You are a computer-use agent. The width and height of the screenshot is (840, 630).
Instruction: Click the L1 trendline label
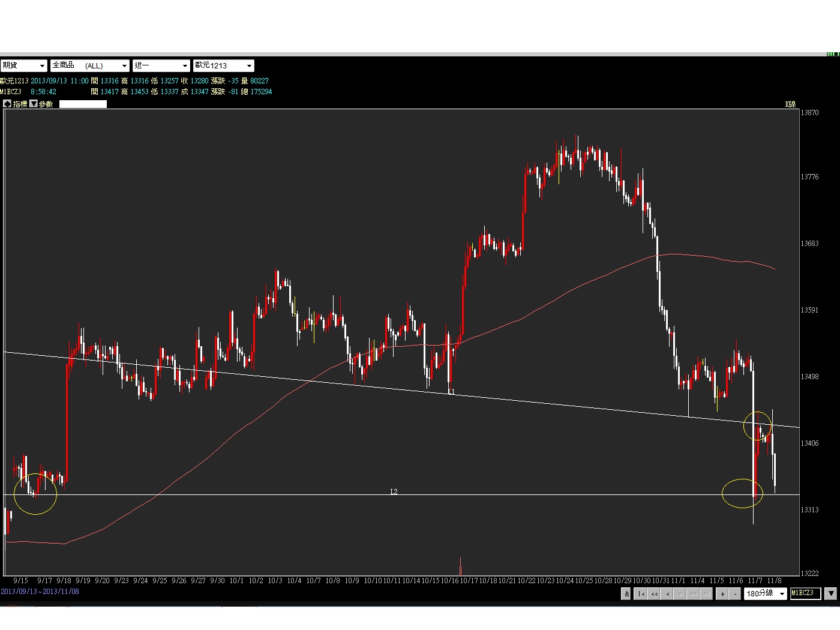(451, 392)
